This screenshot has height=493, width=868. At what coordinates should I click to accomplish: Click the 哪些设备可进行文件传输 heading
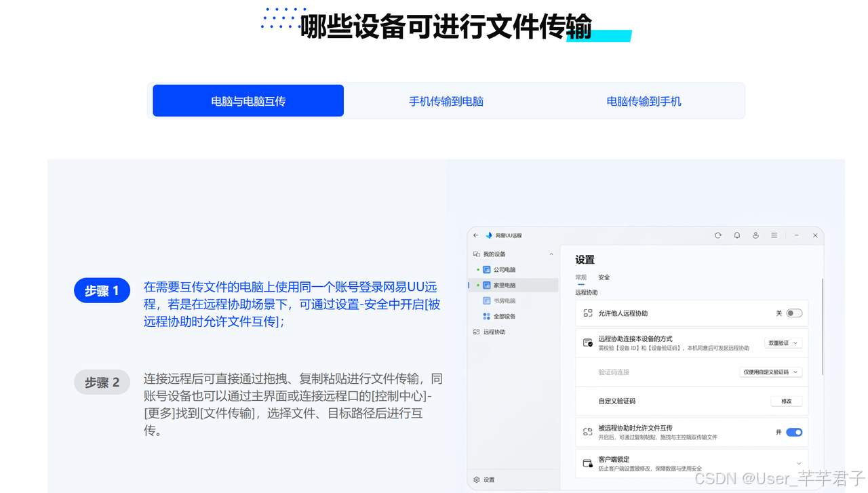click(446, 26)
